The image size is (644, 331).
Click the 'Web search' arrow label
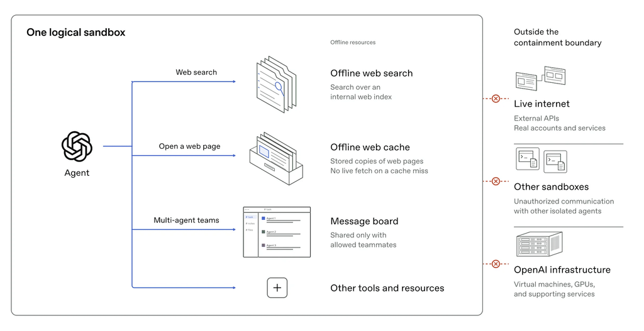coord(196,72)
